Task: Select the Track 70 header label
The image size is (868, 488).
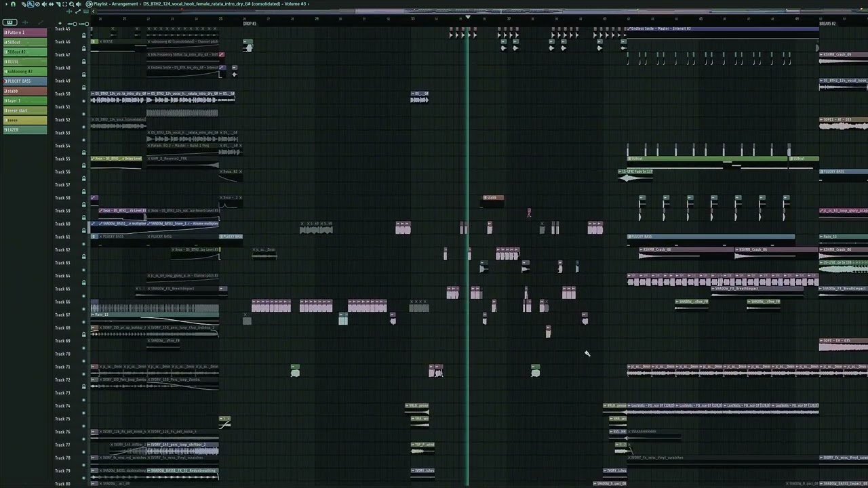Action: click(x=62, y=354)
